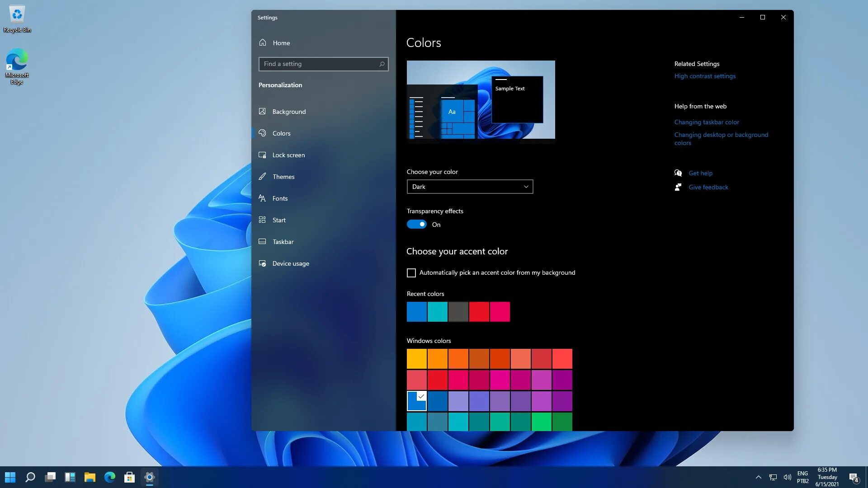This screenshot has height=488, width=868.
Task: Select Get help option
Action: [x=700, y=173]
